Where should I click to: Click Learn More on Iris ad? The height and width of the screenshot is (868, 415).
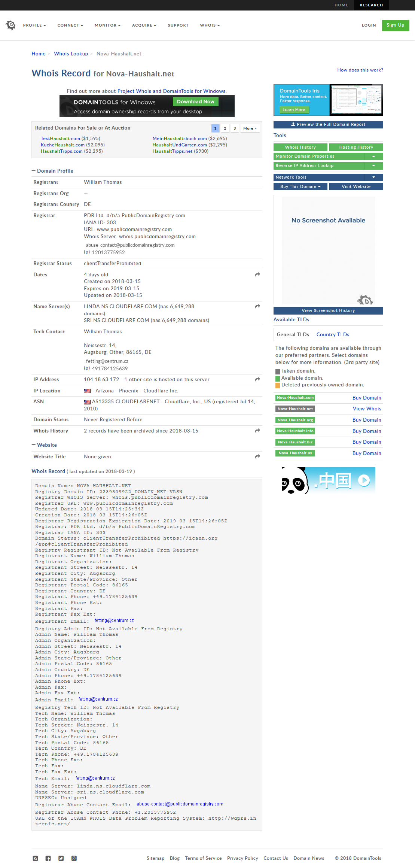point(294,110)
